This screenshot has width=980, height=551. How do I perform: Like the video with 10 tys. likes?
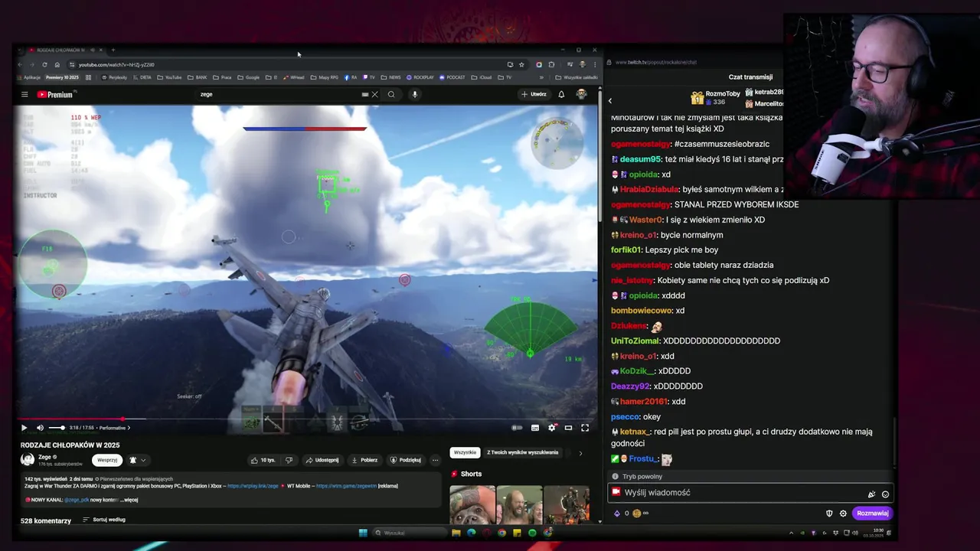point(263,460)
